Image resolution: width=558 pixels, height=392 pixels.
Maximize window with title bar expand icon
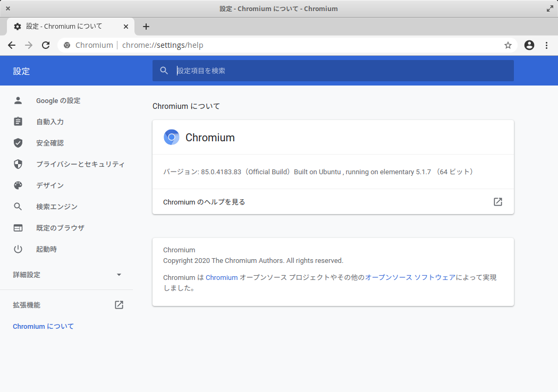[550, 8]
